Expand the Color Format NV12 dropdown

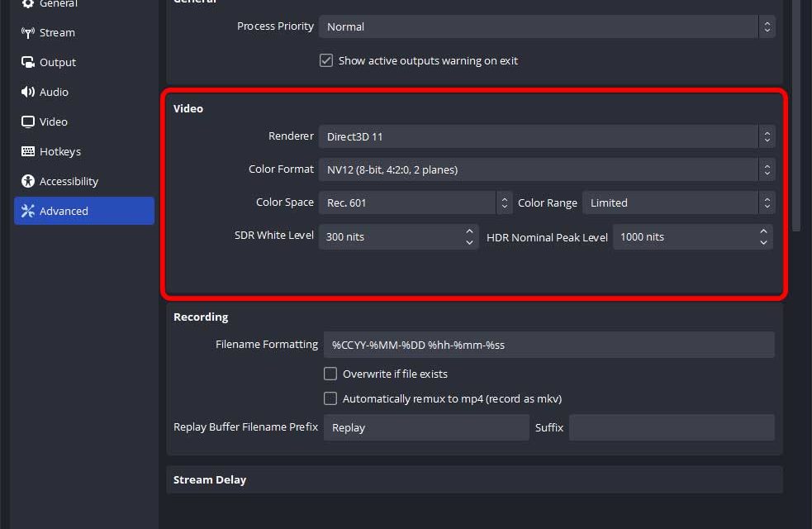tap(547, 169)
